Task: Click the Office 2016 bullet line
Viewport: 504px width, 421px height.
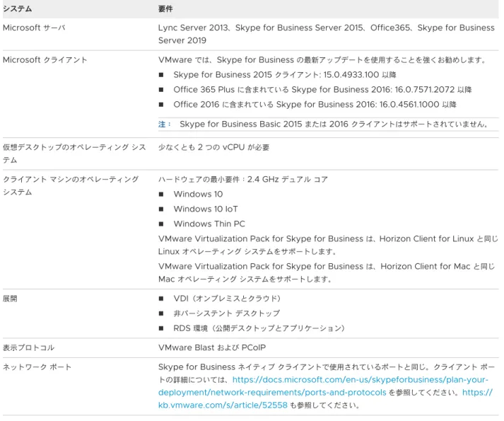Action: 315,104
